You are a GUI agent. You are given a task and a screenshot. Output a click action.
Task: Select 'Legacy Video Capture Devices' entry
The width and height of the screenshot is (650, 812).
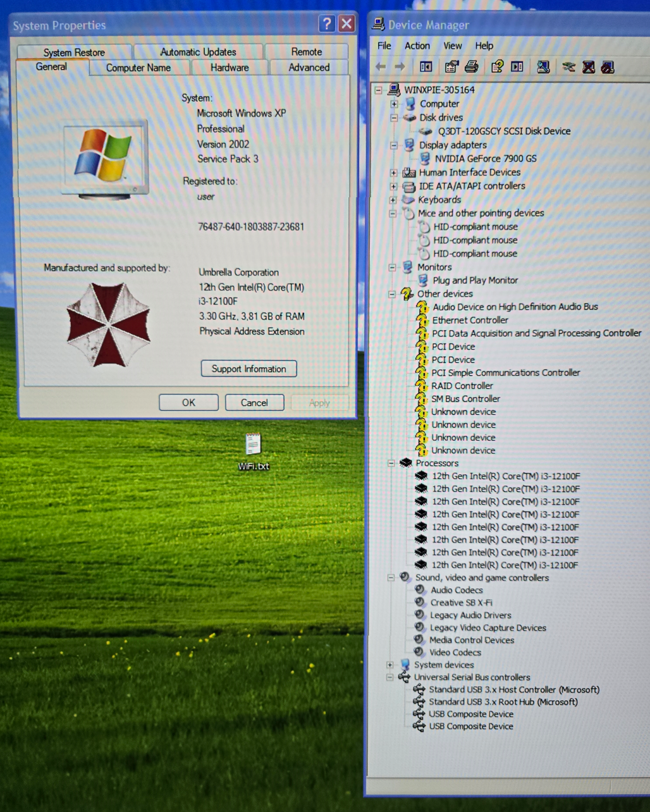coord(487,628)
